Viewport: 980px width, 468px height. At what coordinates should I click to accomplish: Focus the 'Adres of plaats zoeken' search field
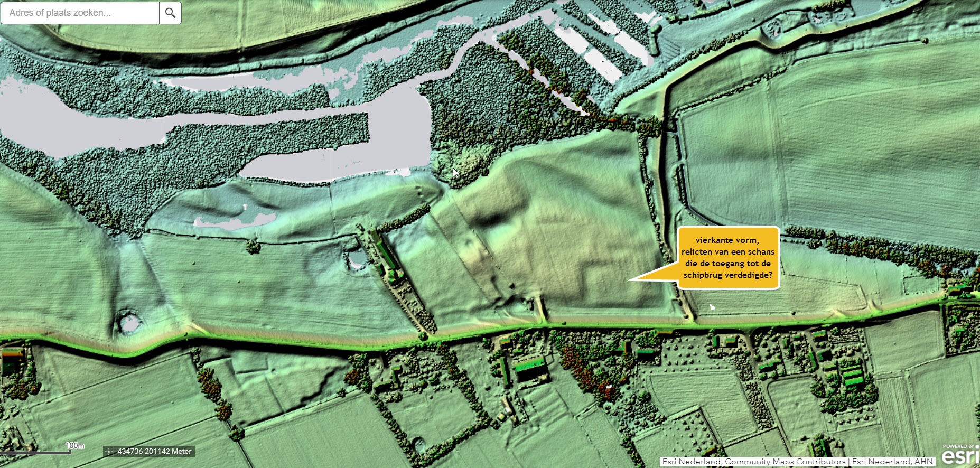(x=80, y=13)
